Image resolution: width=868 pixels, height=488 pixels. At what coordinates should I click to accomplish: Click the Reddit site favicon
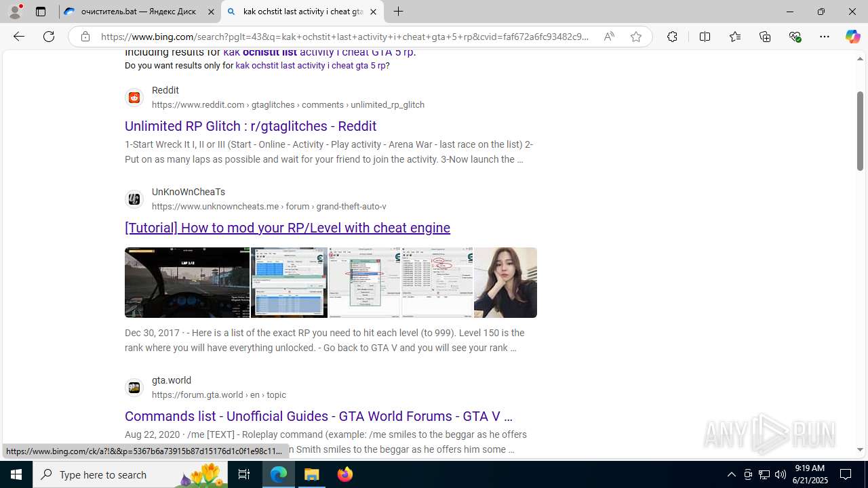click(x=134, y=98)
